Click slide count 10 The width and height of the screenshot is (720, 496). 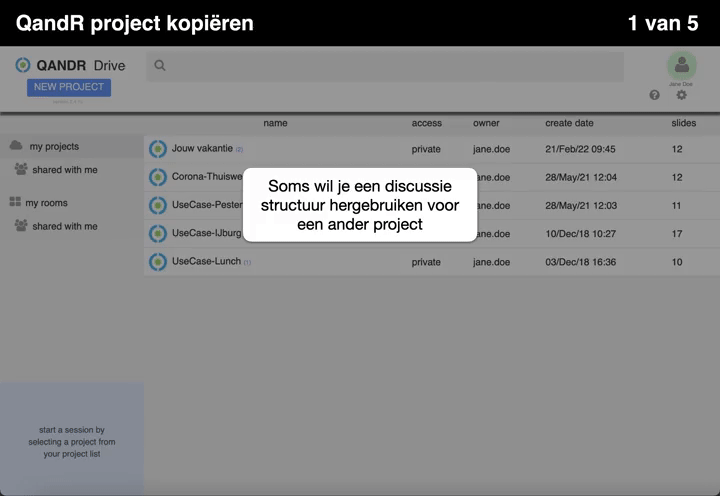coord(677,262)
